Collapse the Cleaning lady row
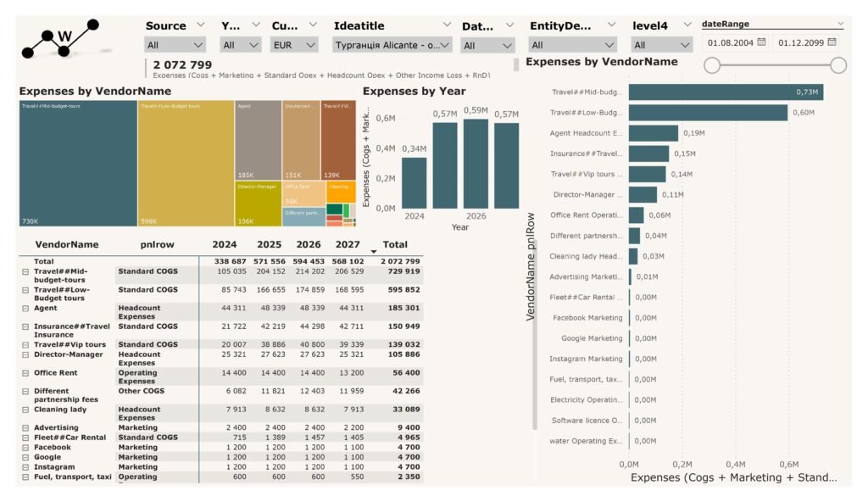Viewport: 868px width, 502px height. coord(25,410)
